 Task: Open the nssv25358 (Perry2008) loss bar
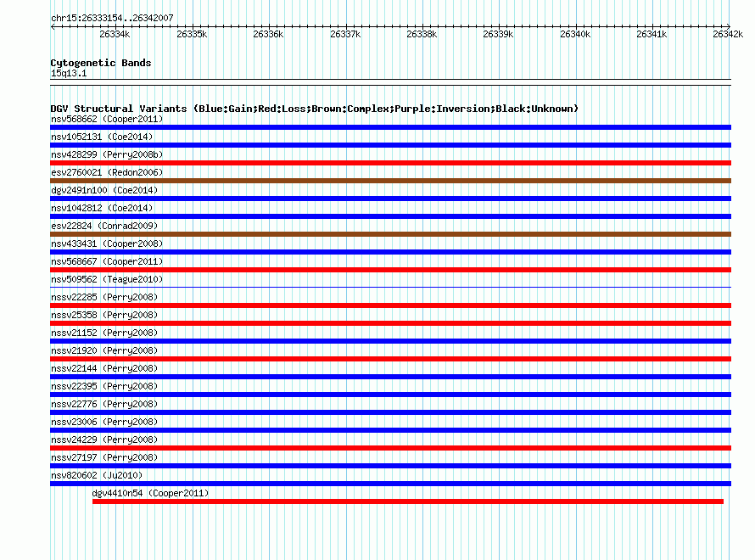coord(390,323)
